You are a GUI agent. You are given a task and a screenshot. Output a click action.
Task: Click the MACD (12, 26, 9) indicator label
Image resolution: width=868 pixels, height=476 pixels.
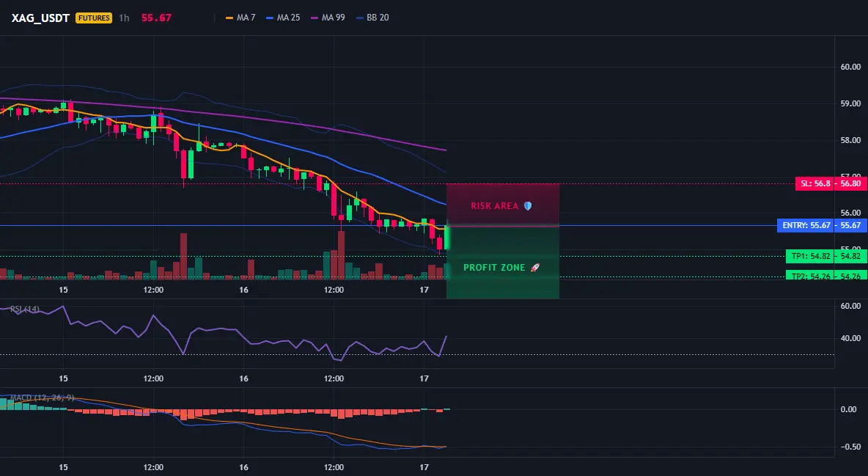(42, 398)
